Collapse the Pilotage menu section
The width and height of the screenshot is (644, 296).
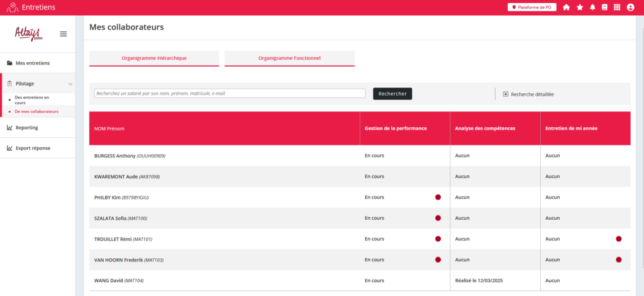(x=70, y=84)
